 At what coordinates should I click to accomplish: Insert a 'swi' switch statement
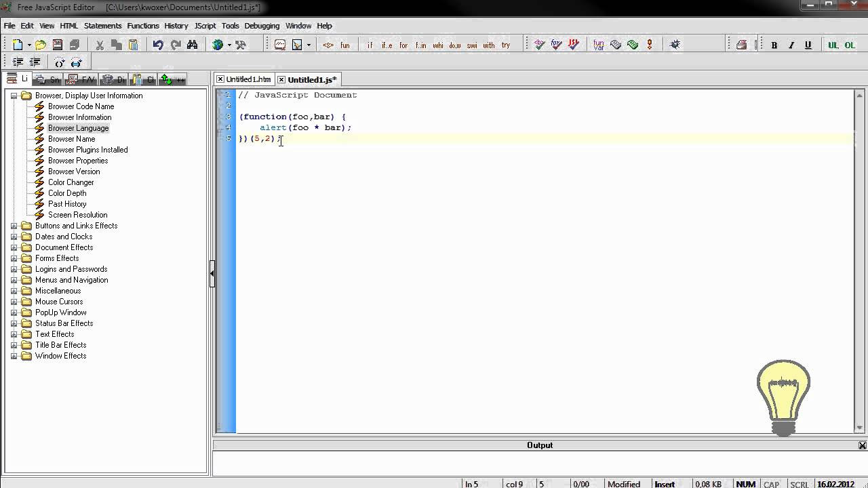click(472, 45)
